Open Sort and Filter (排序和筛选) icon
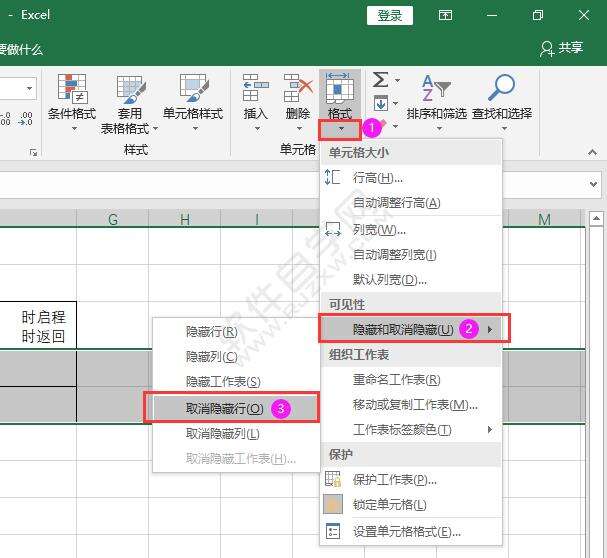The image size is (607, 558). 435,90
